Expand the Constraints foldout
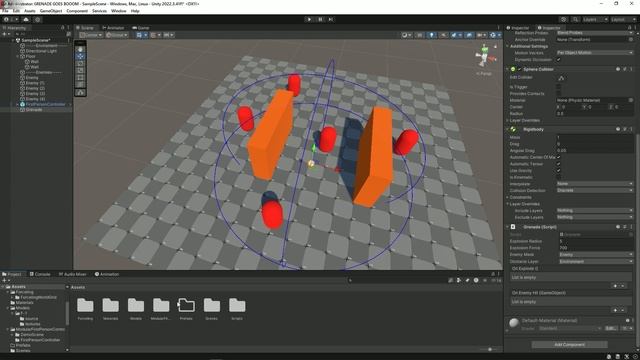This screenshot has width=640, height=360. click(508, 197)
